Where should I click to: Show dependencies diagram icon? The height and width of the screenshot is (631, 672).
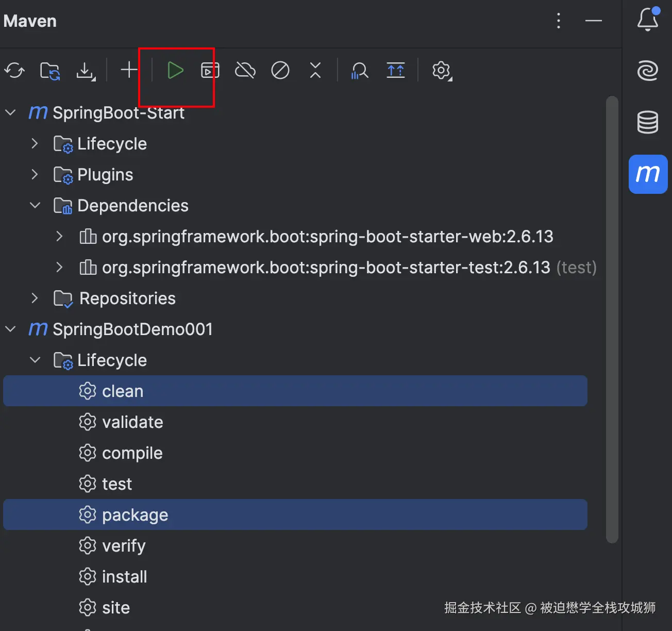pyautogui.click(x=396, y=71)
